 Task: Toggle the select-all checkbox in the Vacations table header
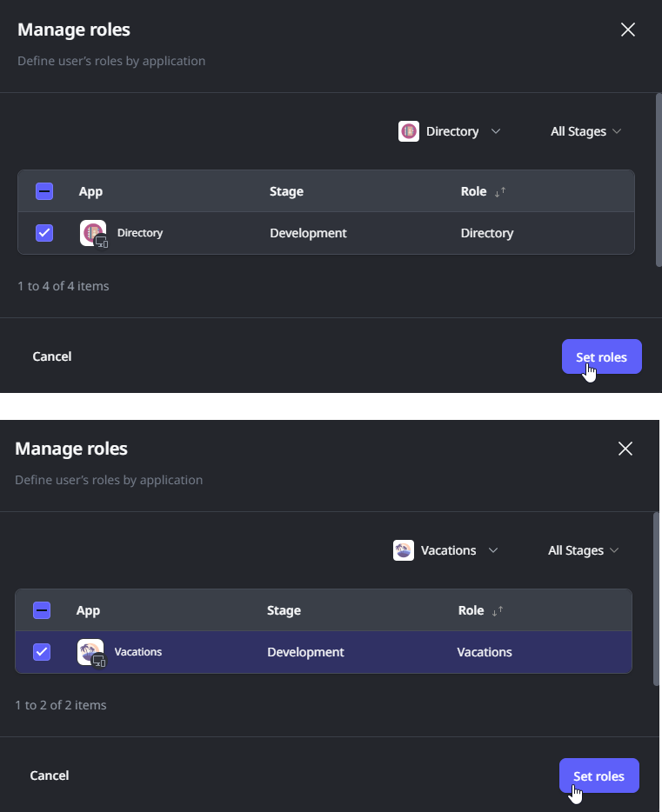(42, 610)
